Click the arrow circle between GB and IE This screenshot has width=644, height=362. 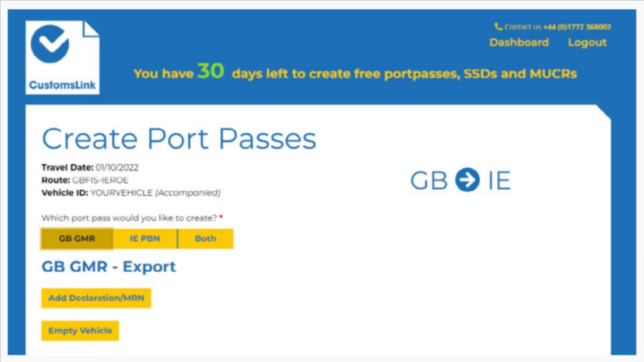[468, 179]
